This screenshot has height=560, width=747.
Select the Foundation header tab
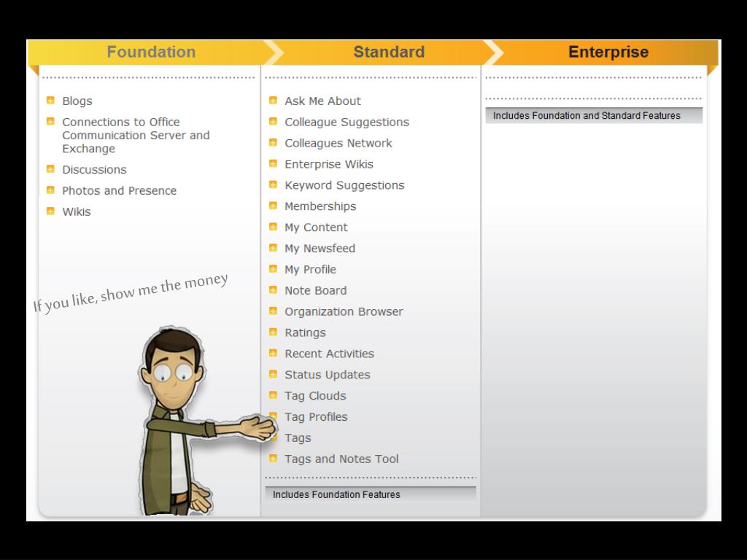(x=151, y=52)
